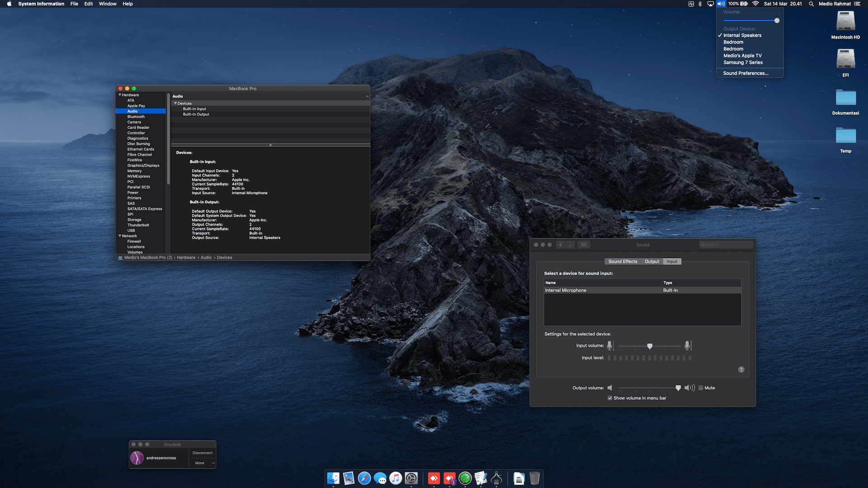868x488 pixels.
Task: Open the Trash in the Dock
Action: 534,478
